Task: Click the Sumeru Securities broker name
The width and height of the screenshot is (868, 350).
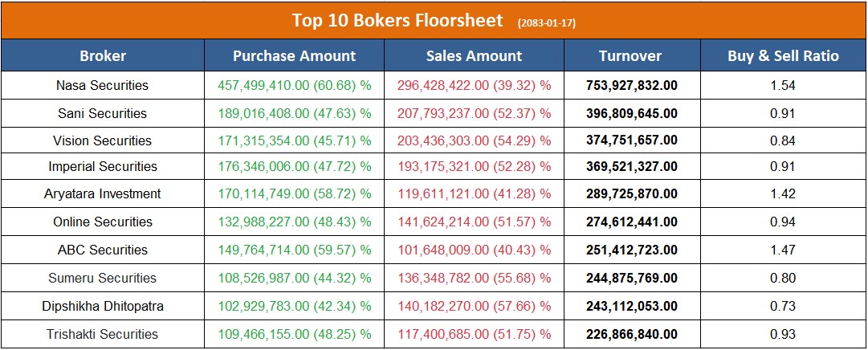Action: coord(103,278)
